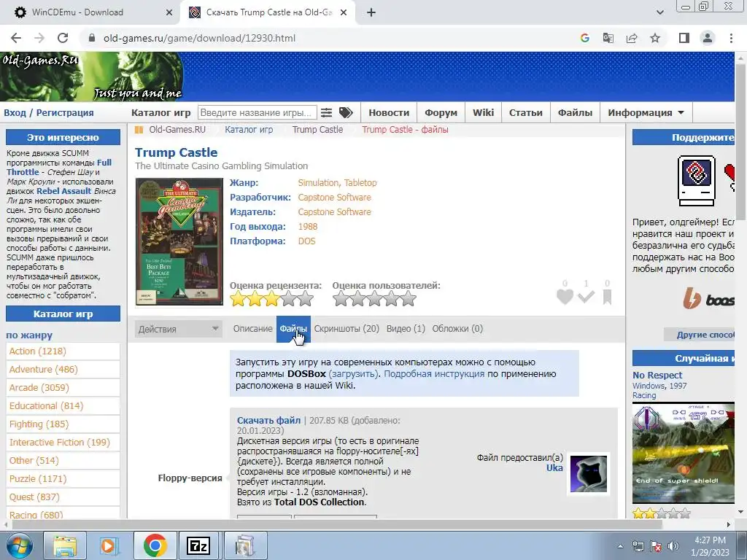Switch to the Обложки (0) tab
Screen dimensions: 747x560
point(457,329)
